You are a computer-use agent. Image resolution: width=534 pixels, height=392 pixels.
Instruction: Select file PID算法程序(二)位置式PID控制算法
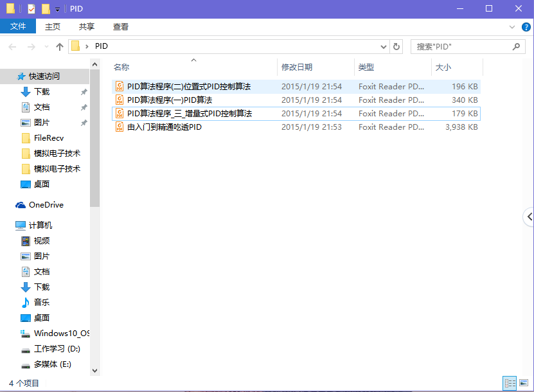coord(296,87)
